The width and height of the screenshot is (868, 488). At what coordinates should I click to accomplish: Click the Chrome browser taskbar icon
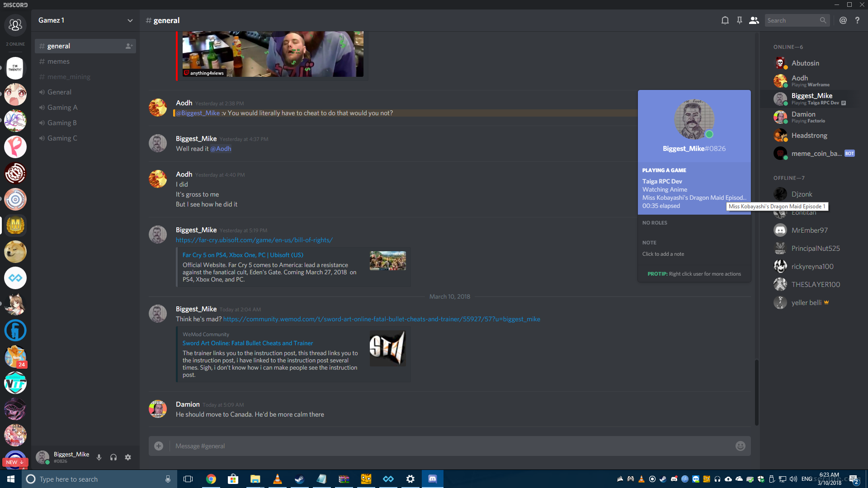[210, 479]
